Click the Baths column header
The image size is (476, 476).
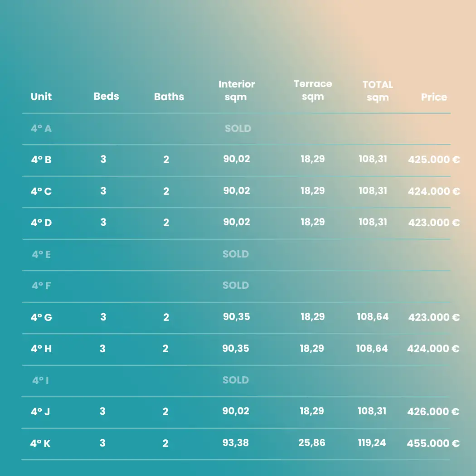point(169,97)
